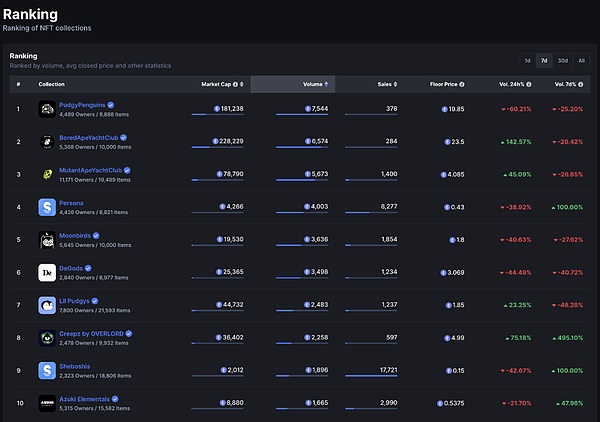
Task: Click the DeGods collection logo
Action: [x=46, y=272]
